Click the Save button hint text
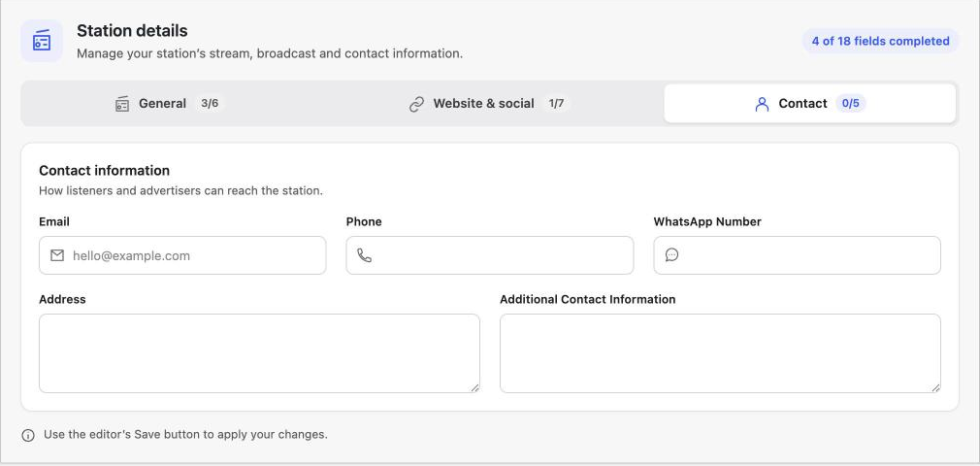This screenshot has width=980, height=466. point(185,435)
